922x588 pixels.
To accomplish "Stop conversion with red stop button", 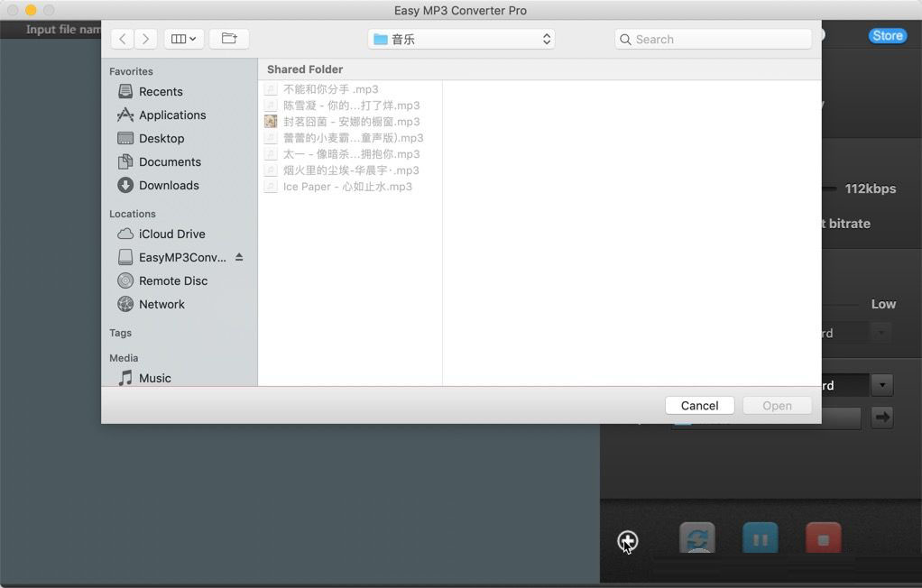I will pyautogui.click(x=823, y=538).
